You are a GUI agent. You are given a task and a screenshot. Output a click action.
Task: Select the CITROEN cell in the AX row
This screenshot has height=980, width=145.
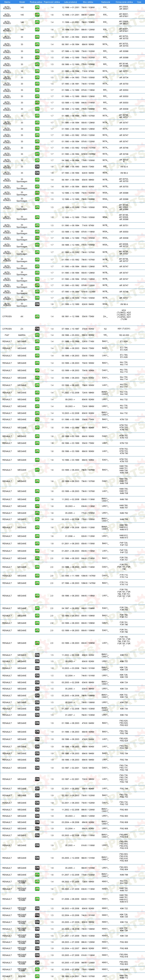(7, 316)
